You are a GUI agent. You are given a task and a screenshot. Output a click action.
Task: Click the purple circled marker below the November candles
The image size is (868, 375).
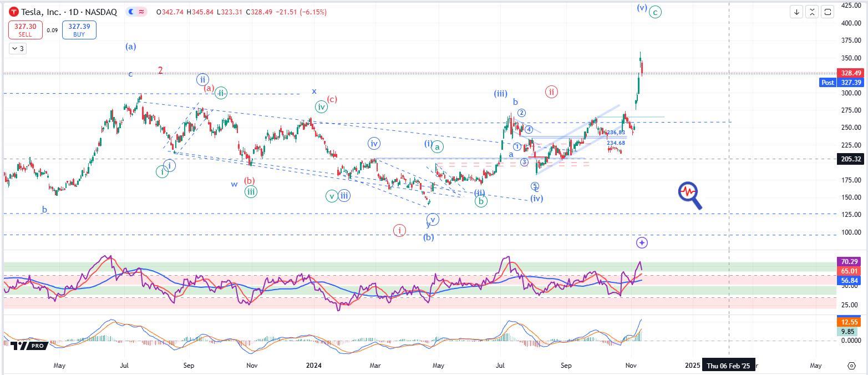tap(642, 242)
